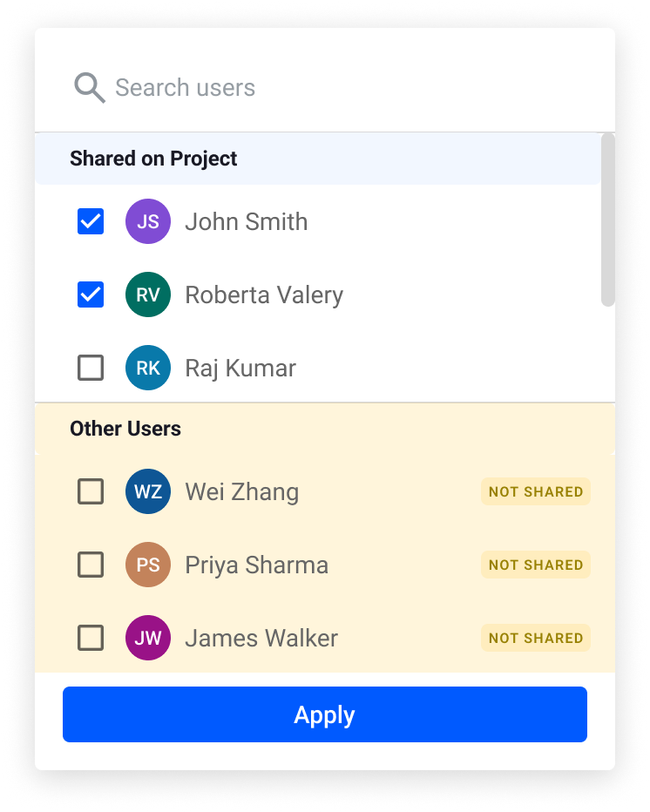Check Priya Sharma's checkbox

[x=90, y=565]
